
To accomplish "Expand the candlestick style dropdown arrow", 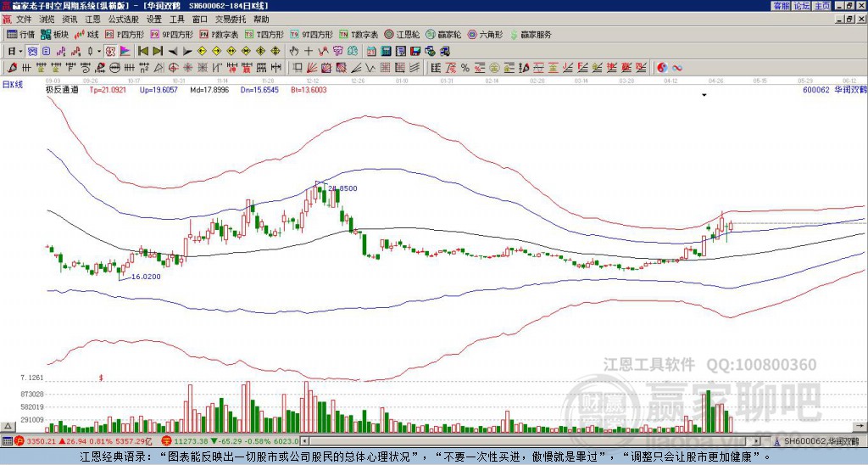I will point(99,51).
